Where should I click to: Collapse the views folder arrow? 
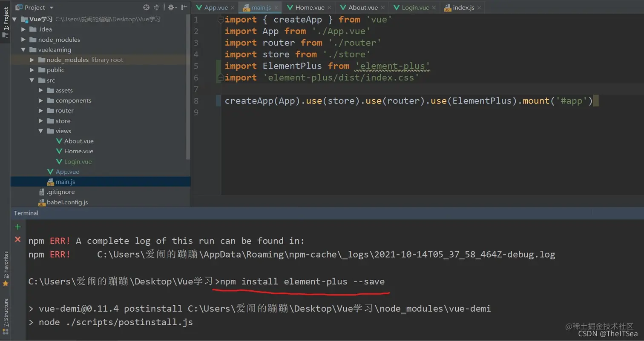coord(41,131)
